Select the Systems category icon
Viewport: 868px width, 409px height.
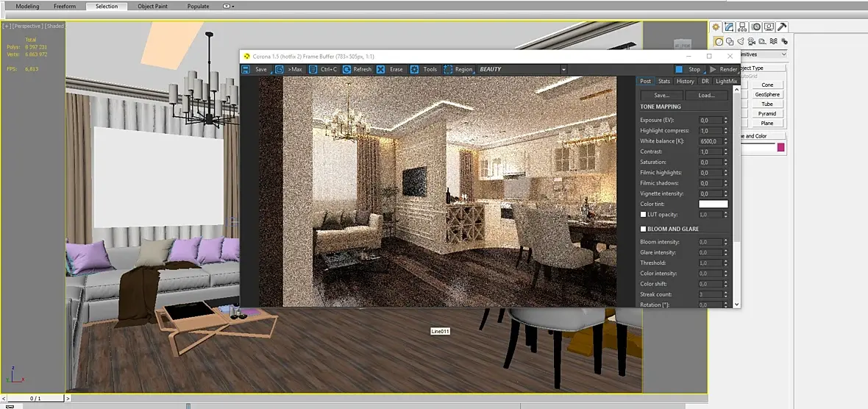[x=784, y=41]
